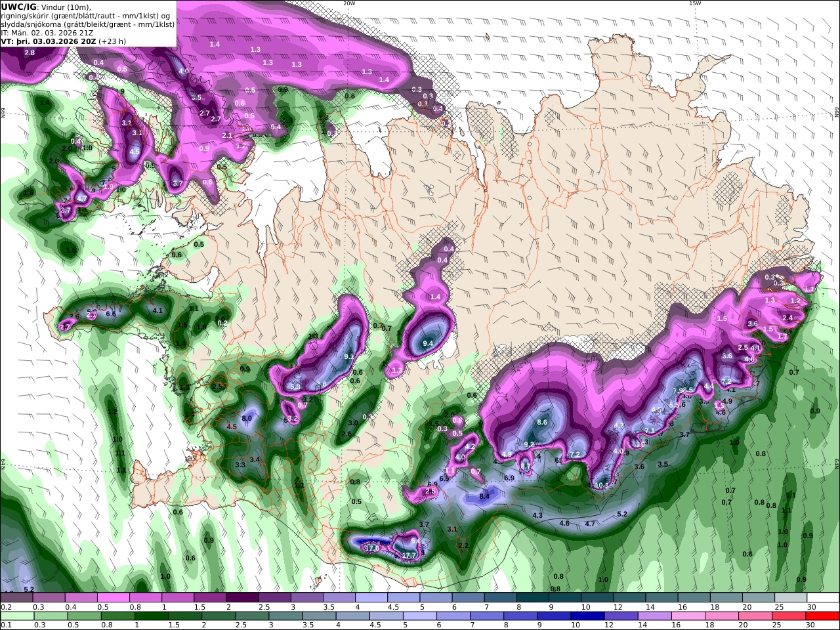840x630 pixels.
Task: Click the bright red swatch ending the lower rain scale
Action: 823,616
